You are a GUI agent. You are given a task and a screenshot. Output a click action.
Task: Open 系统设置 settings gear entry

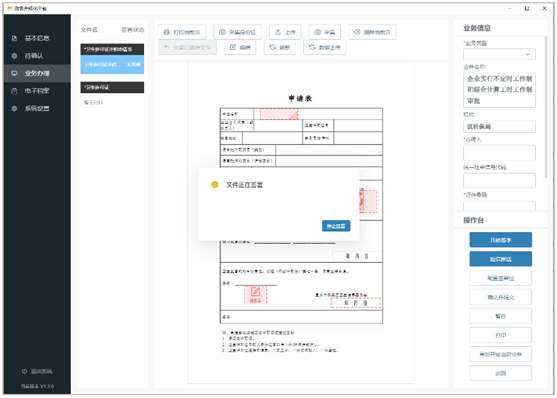click(37, 108)
